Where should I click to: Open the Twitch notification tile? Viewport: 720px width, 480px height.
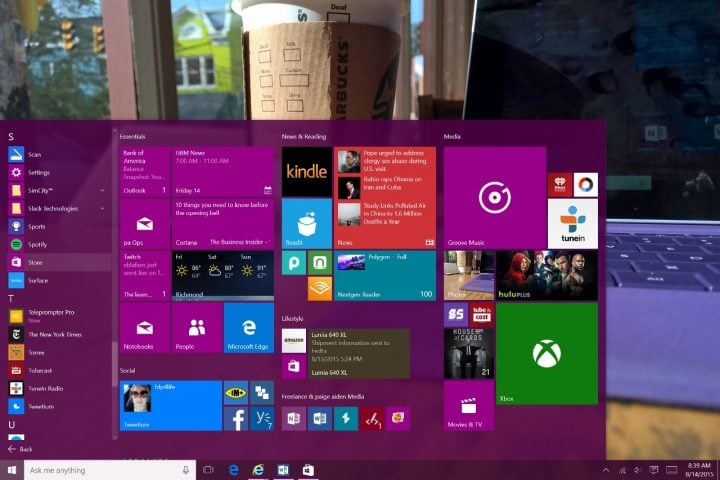[x=145, y=276]
